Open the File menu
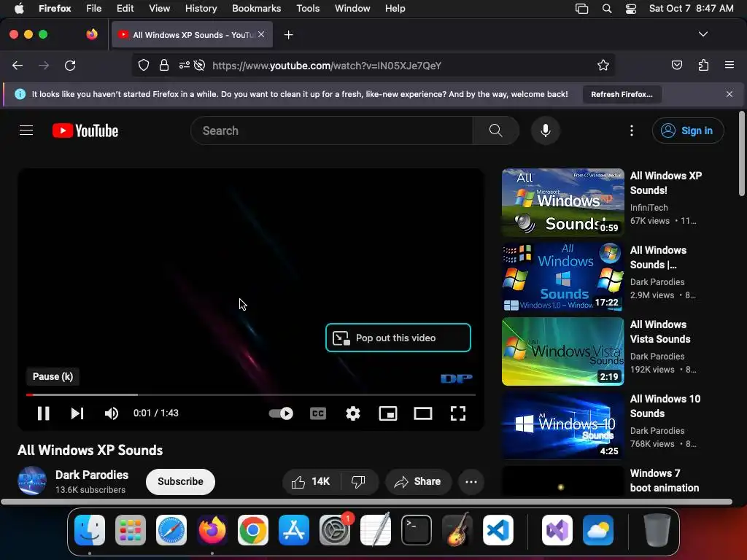Screen dimensions: 747x560 (94, 8)
